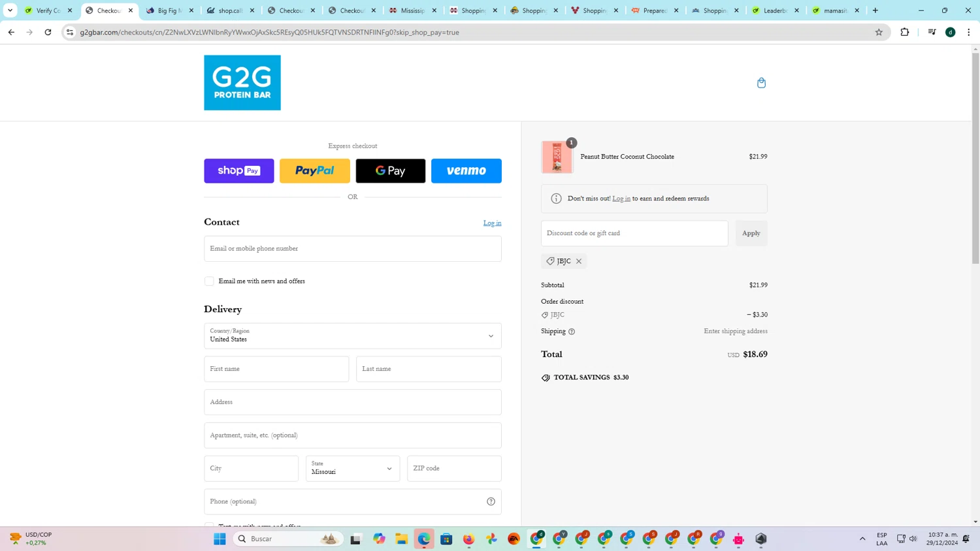Click the Log in link beside Contact
Image resolution: width=980 pixels, height=551 pixels.
click(x=493, y=223)
